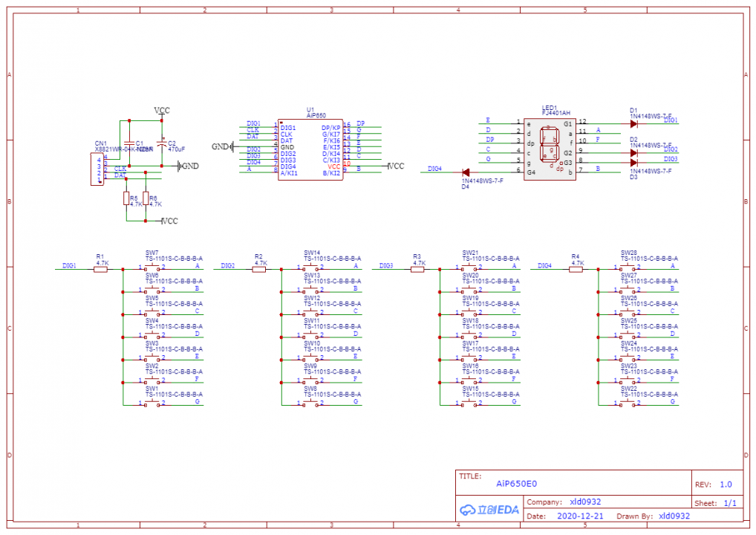This screenshot has width=756, height=535.
Task: Click the 470uF value text
Action: pos(176,149)
